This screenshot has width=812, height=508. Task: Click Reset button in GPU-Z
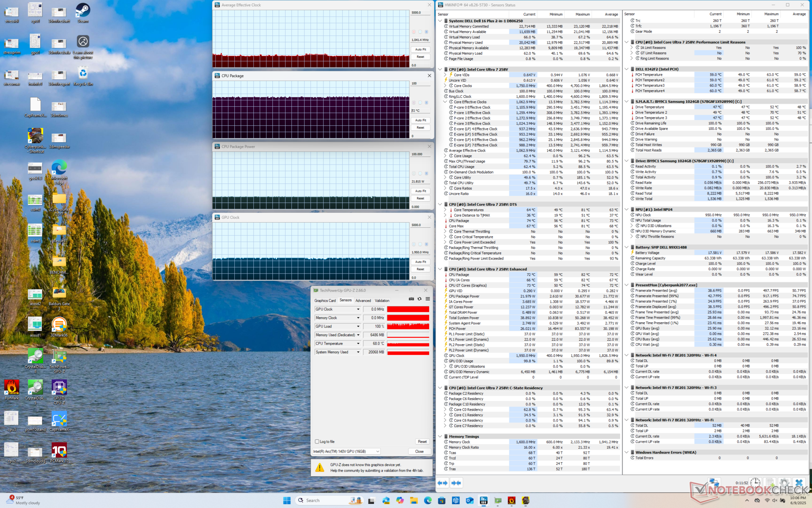click(422, 442)
